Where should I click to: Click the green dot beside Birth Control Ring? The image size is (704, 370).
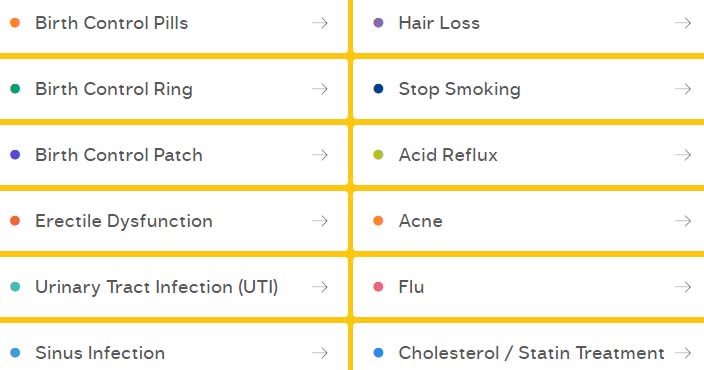tap(15, 88)
